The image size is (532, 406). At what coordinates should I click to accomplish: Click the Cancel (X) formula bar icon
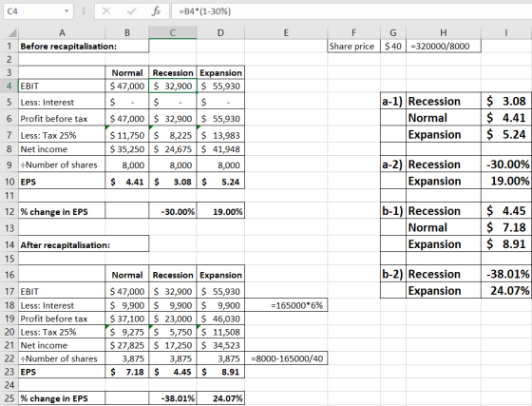(106, 11)
